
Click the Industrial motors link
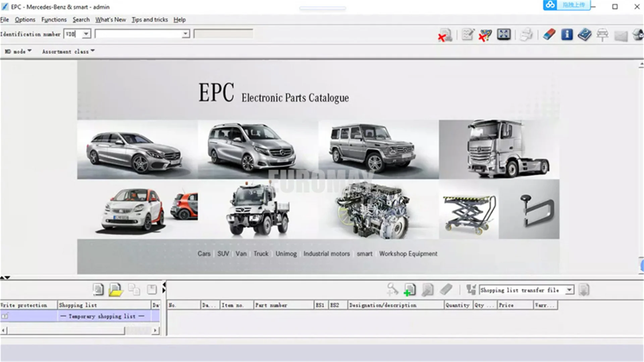pos(327,254)
